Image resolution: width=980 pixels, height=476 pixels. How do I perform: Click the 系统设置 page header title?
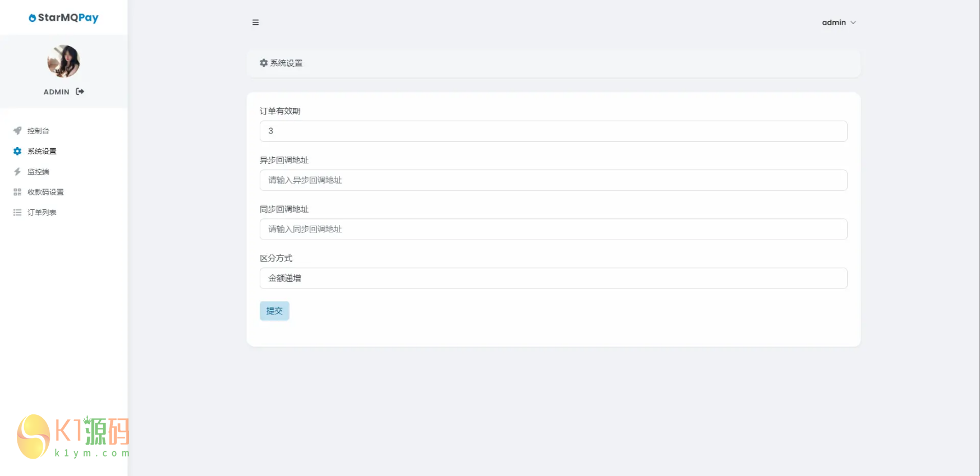[286, 63]
